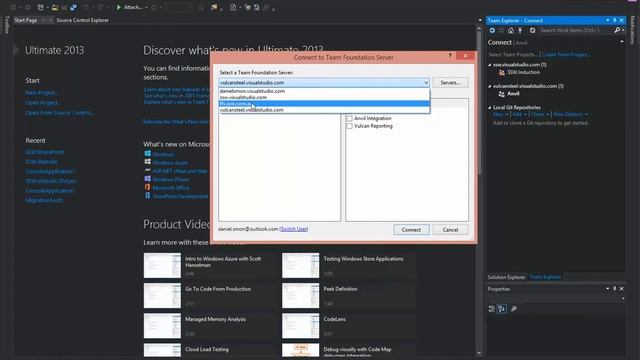Open Team Explorer window options dropdown arrow
This screenshot has width=640, height=360.
[607, 20]
